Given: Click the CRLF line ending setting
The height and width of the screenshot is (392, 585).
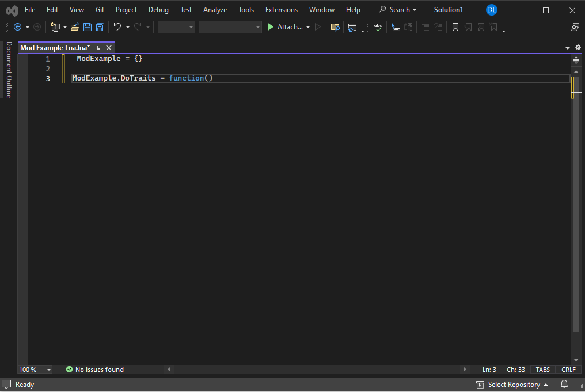Looking at the screenshot, I should [568, 370].
